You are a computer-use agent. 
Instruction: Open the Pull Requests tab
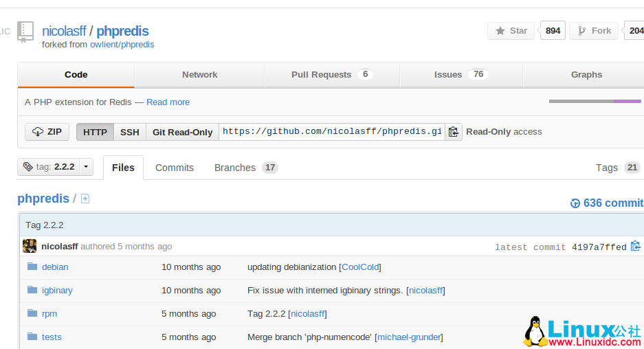(x=331, y=75)
